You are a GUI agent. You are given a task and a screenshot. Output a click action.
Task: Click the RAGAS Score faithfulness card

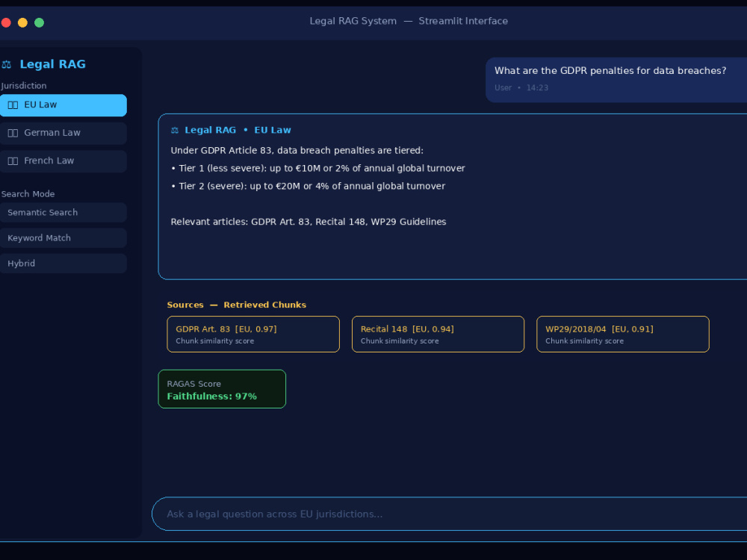[222, 389]
